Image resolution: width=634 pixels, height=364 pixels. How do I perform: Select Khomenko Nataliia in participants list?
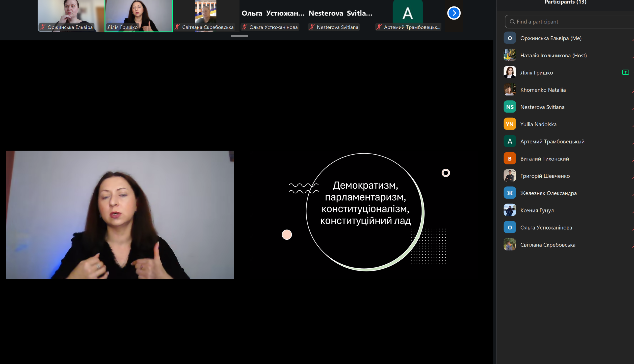(543, 90)
